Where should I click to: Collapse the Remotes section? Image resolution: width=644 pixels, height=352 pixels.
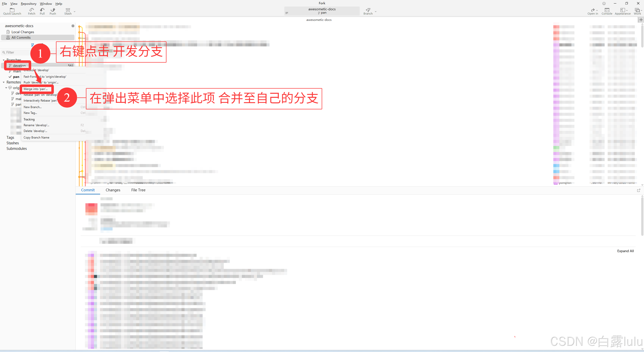click(x=4, y=82)
